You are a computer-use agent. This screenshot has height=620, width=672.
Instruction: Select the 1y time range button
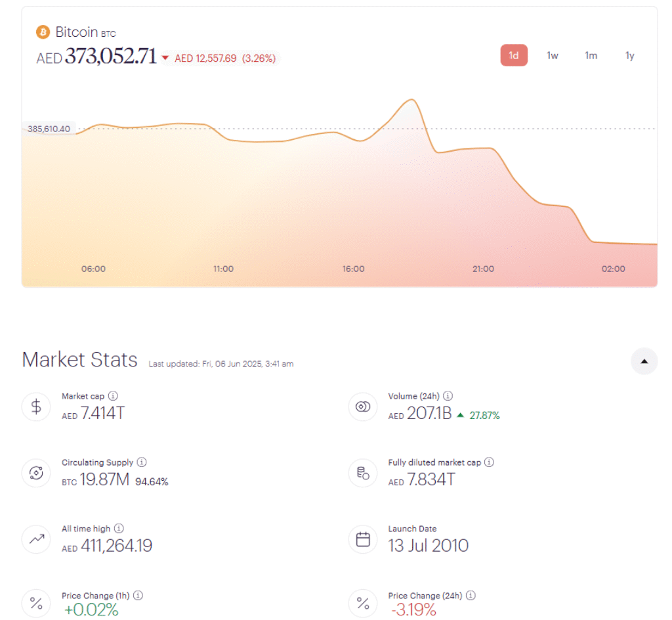pos(629,56)
